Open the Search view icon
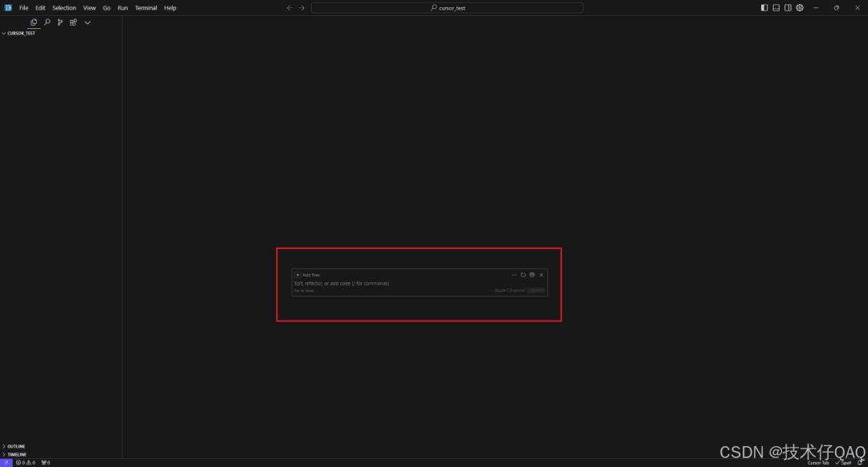 click(x=47, y=23)
